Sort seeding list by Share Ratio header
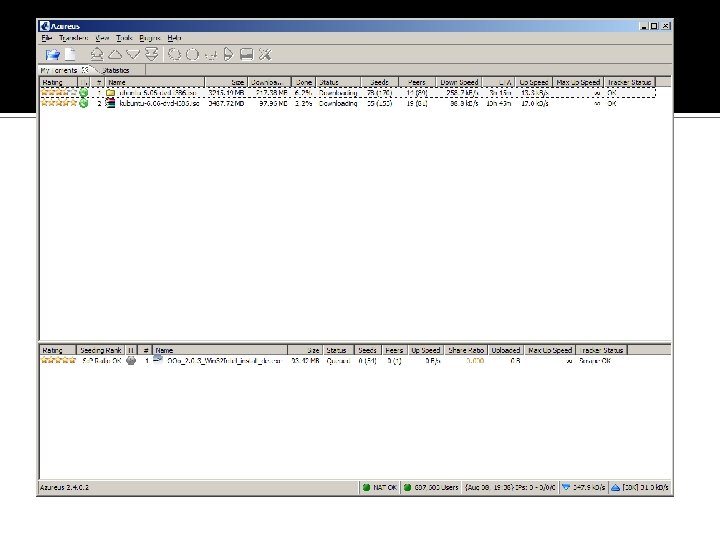The height and width of the screenshot is (540, 720). point(466,350)
